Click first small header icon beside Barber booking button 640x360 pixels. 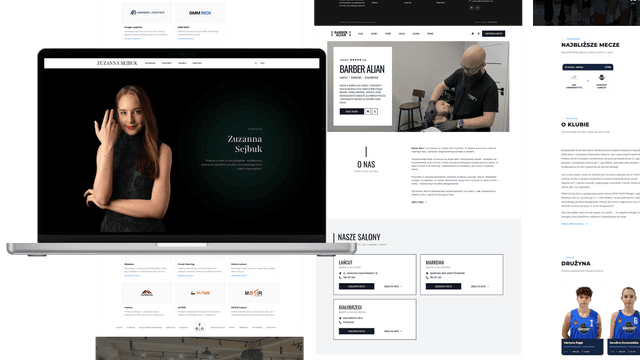(473, 33)
